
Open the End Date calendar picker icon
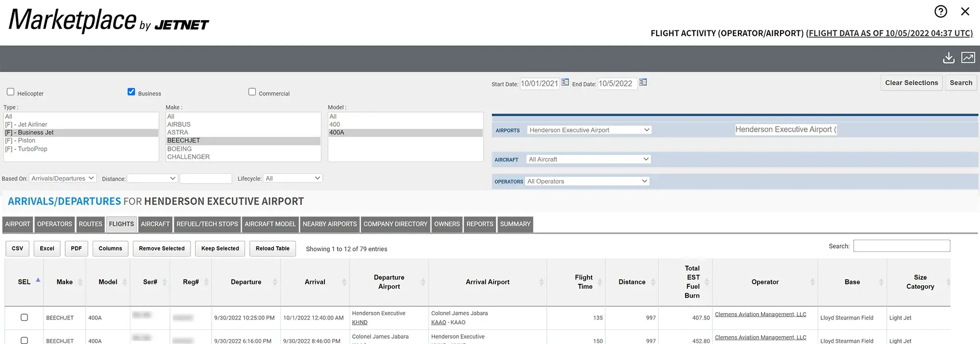[x=643, y=82]
